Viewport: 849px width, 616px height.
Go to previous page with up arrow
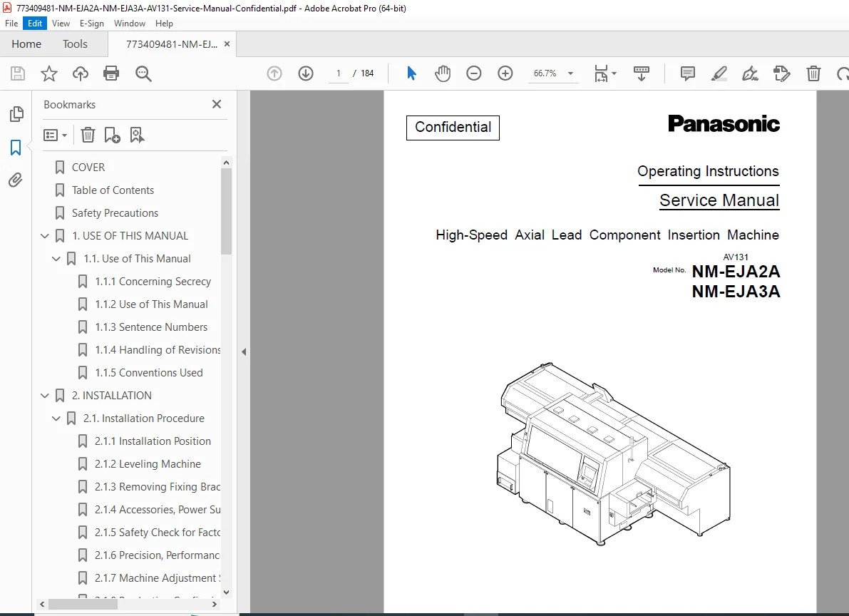tap(274, 73)
